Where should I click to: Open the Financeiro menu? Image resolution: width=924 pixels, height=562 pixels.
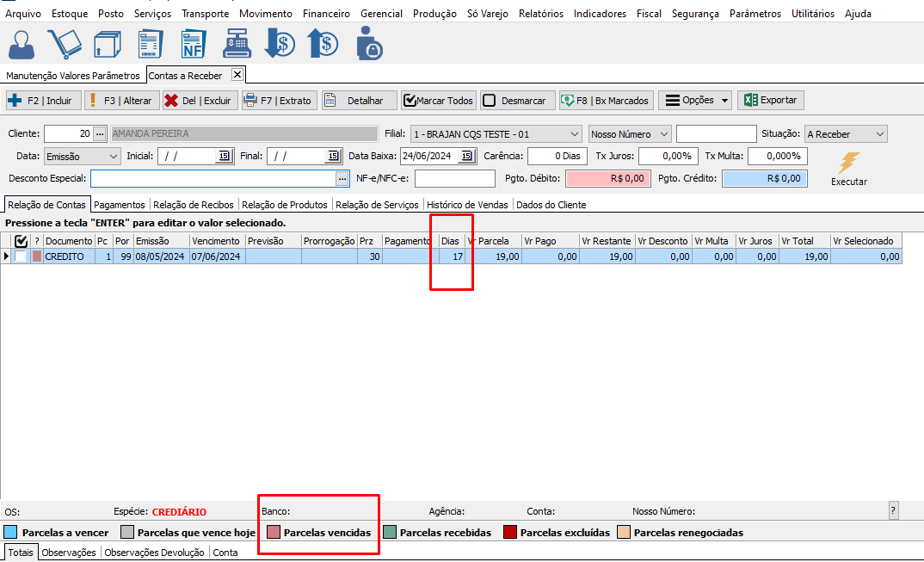(325, 14)
